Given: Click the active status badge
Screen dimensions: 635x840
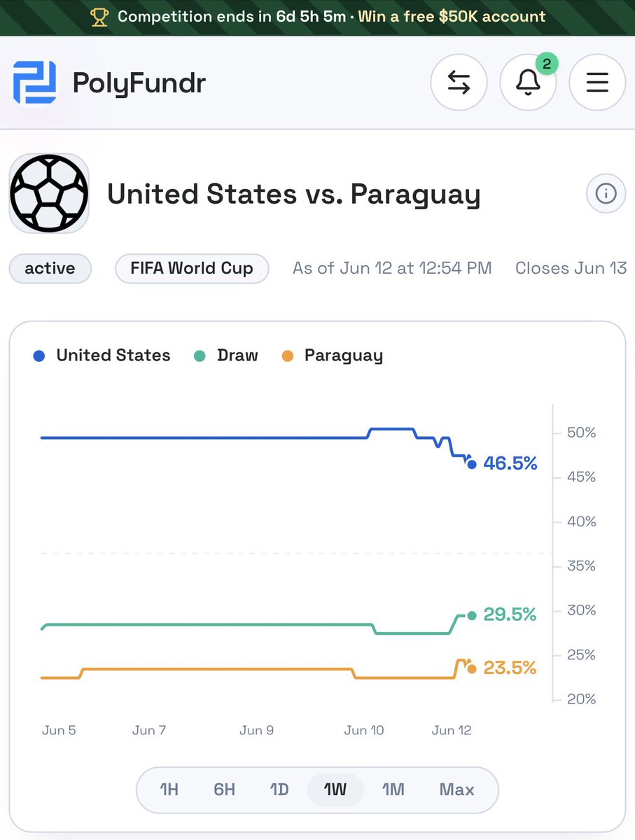Looking at the screenshot, I should 50,268.
